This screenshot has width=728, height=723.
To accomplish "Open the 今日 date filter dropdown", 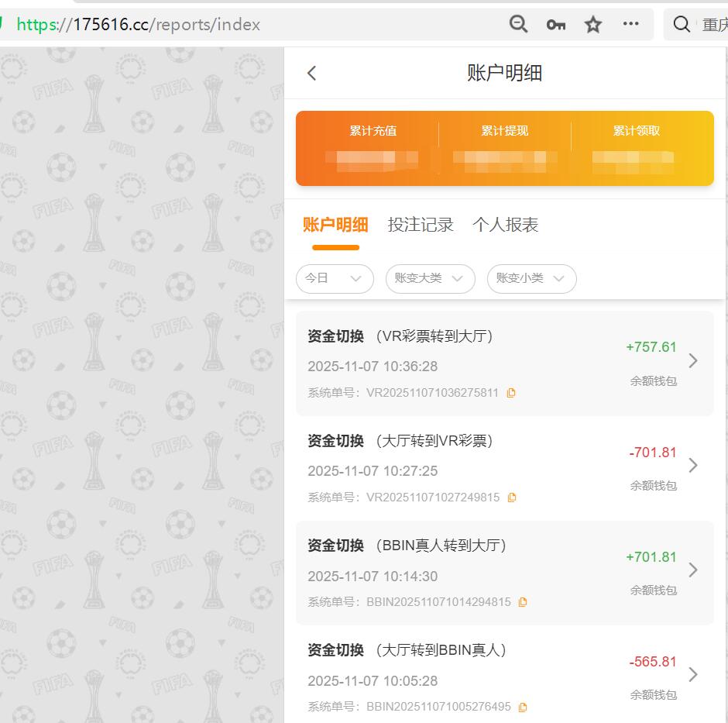I will pos(335,279).
